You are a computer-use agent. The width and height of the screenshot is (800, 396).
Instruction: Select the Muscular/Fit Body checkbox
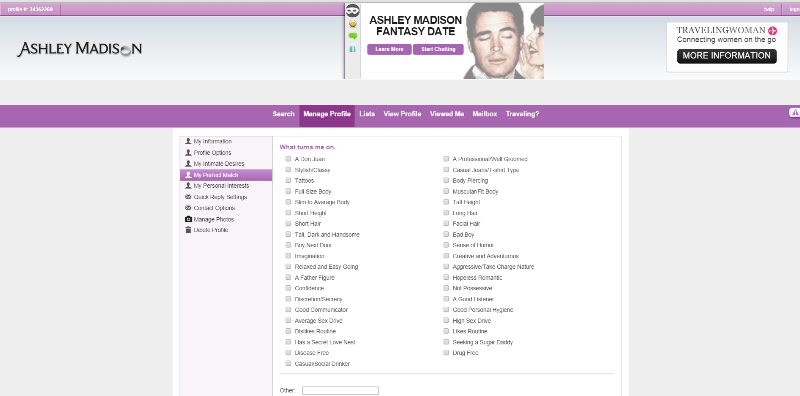(x=446, y=191)
